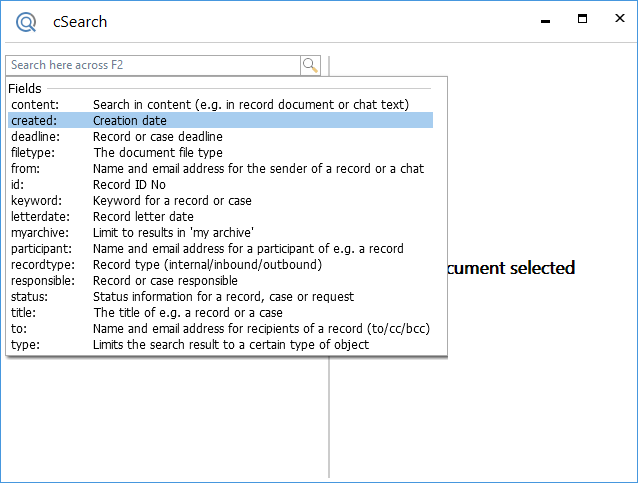Click the magnifying glass search icon
Image resolution: width=638 pixels, height=483 pixels.
point(310,65)
